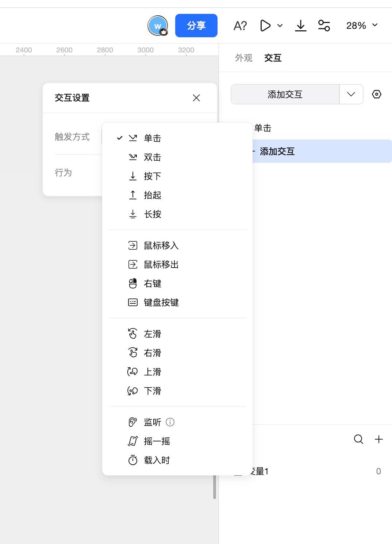Click the hexagon settings icon
The width and height of the screenshot is (392, 544).
377,94
